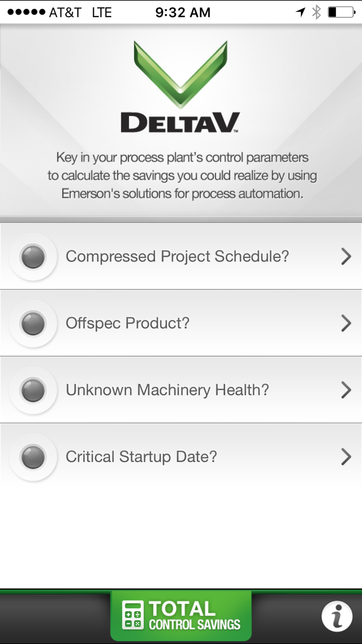Tap the location arrow status icon
Image resolution: width=362 pixels, height=644 pixels.
pos(300,12)
